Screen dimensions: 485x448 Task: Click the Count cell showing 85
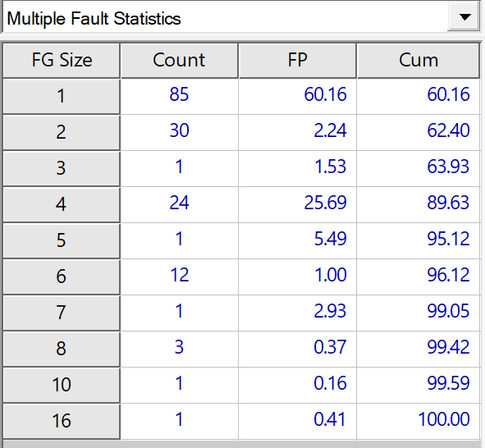pyautogui.click(x=180, y=97)
